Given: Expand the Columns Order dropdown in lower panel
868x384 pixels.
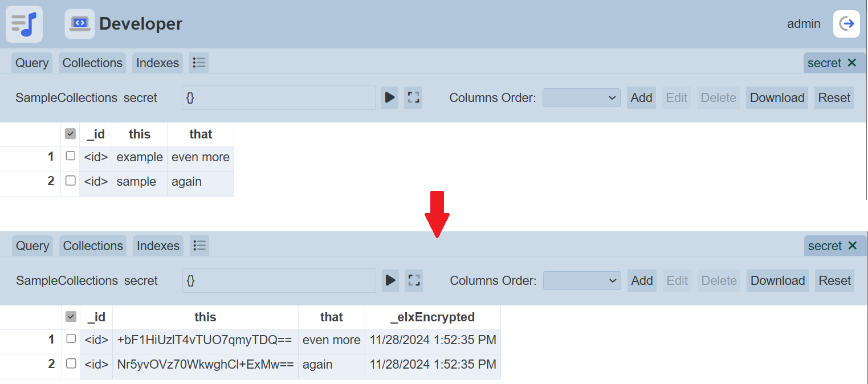Looking at the screenshot, I should coord(582,280).
